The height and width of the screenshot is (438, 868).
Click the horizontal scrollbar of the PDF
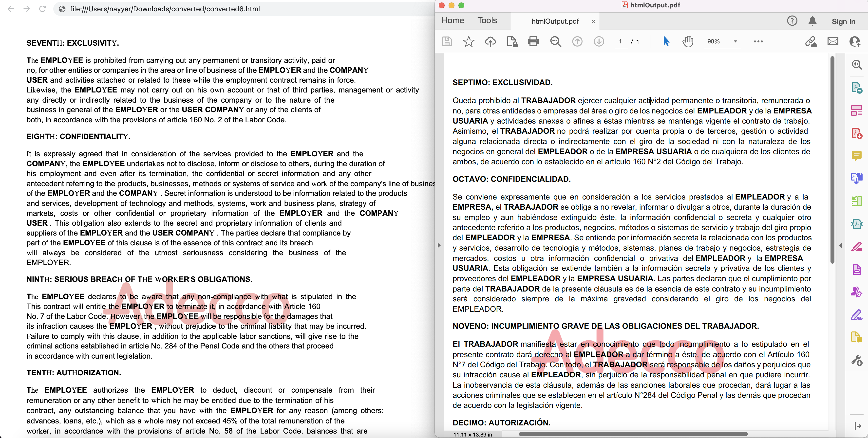tap(633, 434)
